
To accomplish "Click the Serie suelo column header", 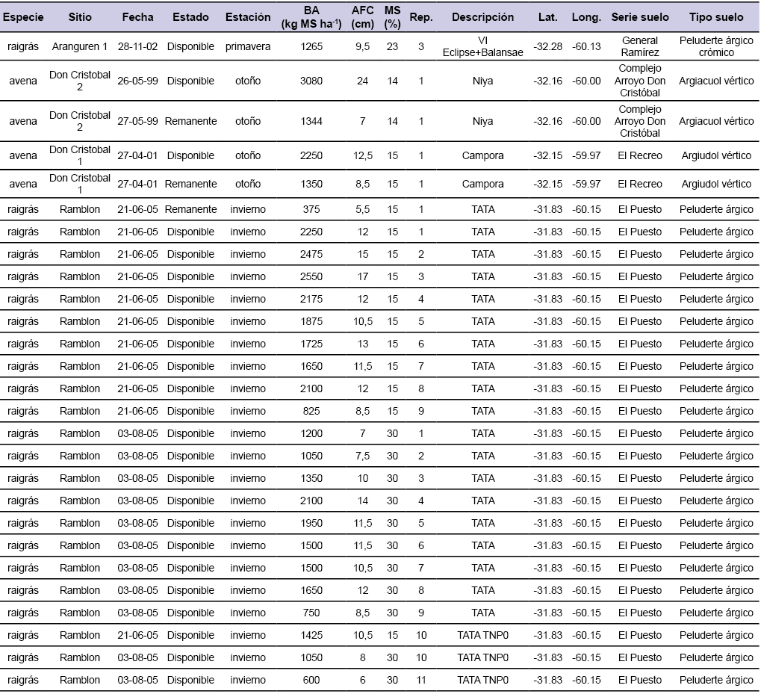I will point(639,17).
